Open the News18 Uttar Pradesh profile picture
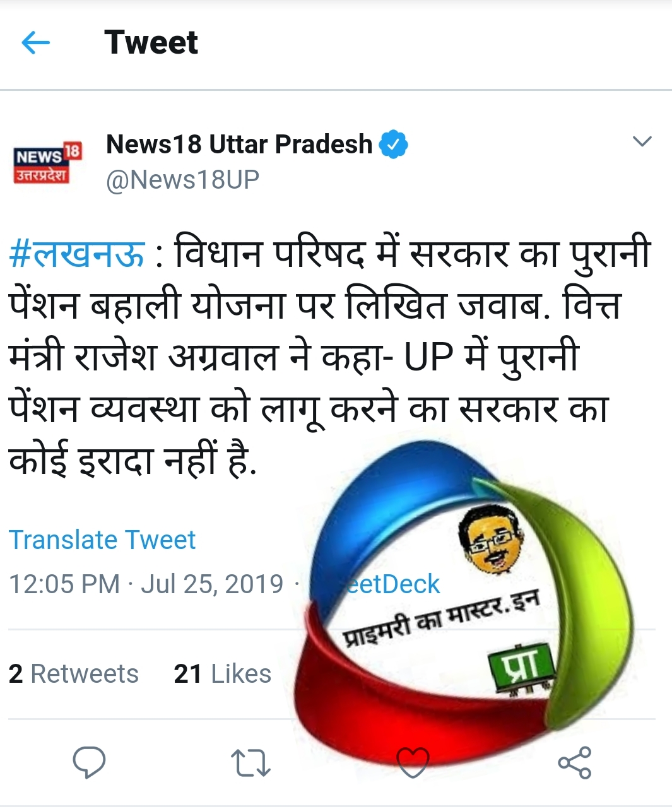672x809 pixels. click(x=48, y=163)
